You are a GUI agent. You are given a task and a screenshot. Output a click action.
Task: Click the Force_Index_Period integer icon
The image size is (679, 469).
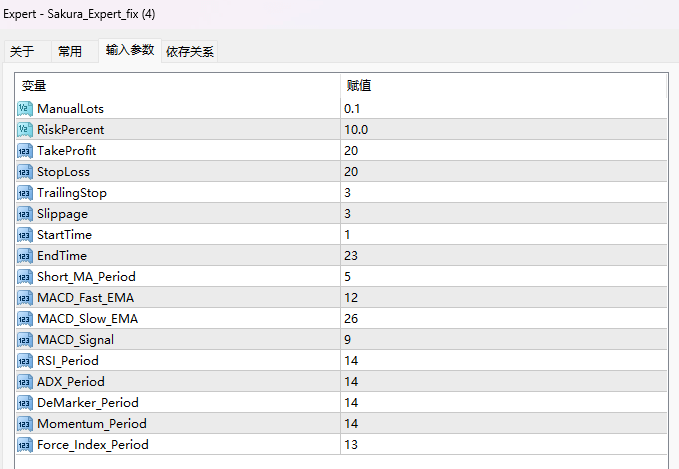(25, 444)
